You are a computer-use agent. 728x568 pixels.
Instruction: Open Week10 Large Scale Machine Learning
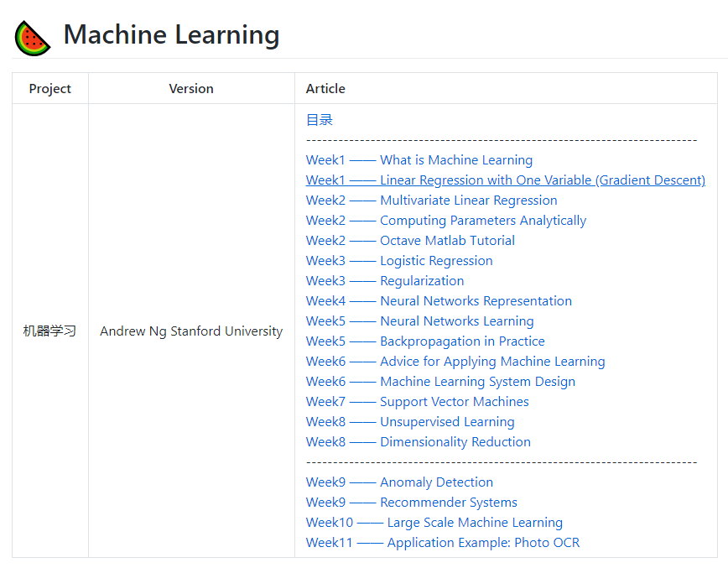(x=434, y=523)
